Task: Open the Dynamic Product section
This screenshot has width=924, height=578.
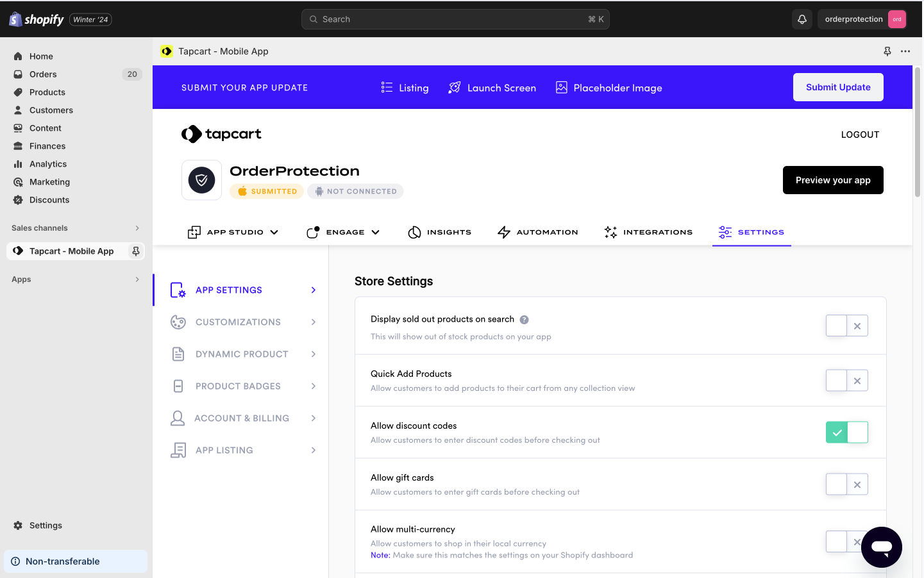Action: click(243, 354)
